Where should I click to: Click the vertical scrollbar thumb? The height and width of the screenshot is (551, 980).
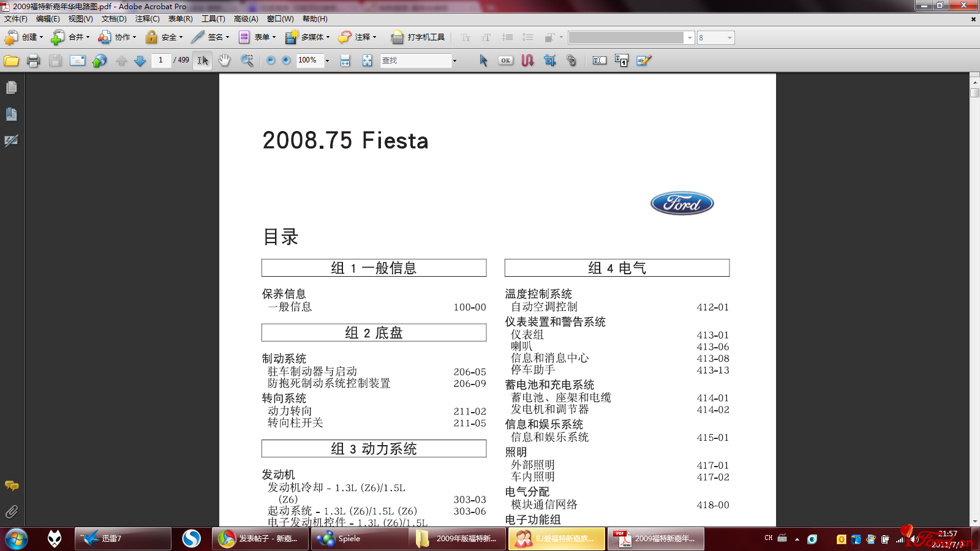point(974,93)
